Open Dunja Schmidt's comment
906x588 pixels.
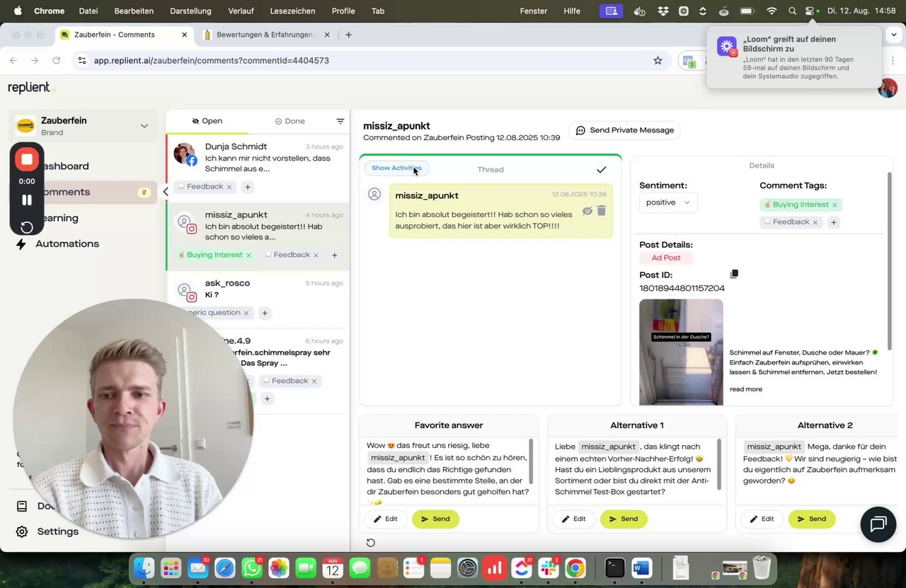click(258, 168)
